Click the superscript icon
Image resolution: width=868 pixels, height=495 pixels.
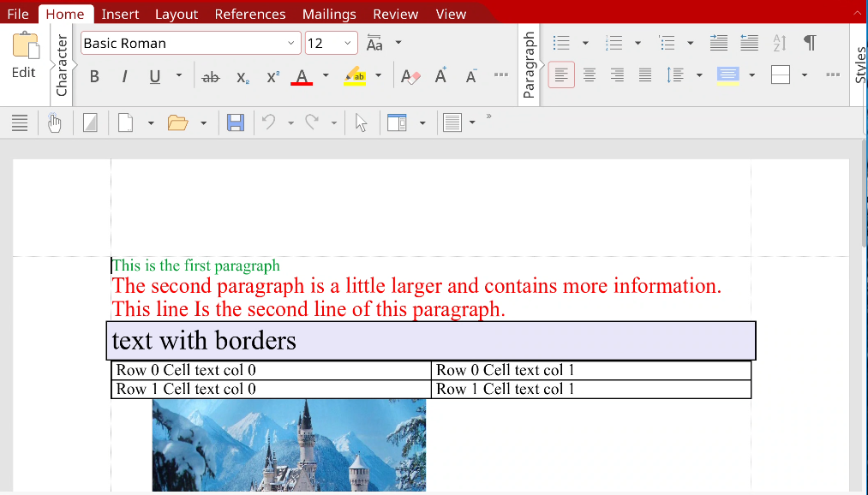pyautogui.click(x=272, y=76)
